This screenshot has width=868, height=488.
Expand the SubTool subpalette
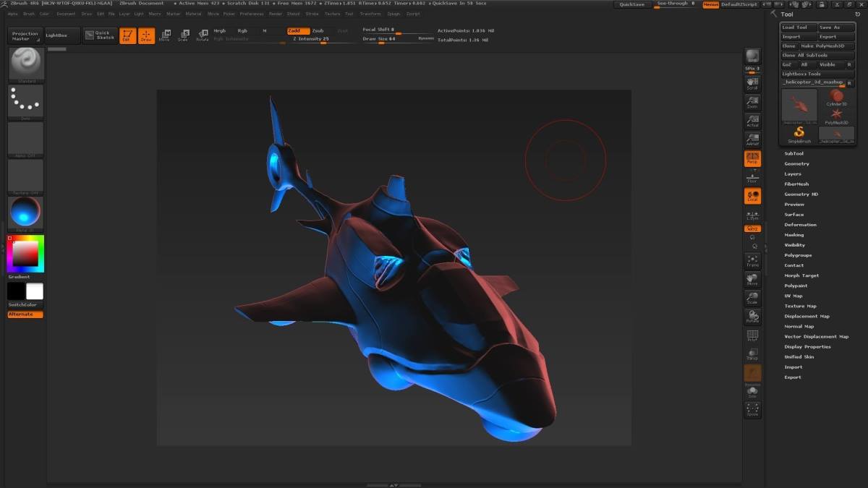click(793, 153)
